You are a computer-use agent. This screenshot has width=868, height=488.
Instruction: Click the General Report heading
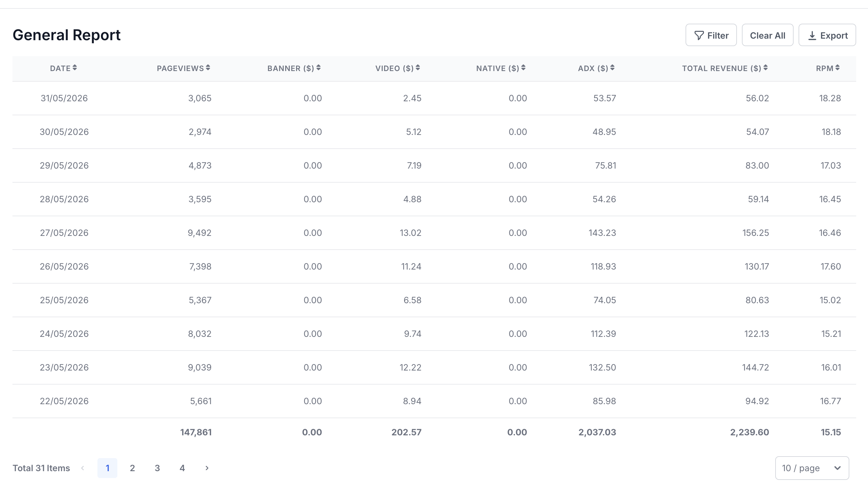pos(66,35)
